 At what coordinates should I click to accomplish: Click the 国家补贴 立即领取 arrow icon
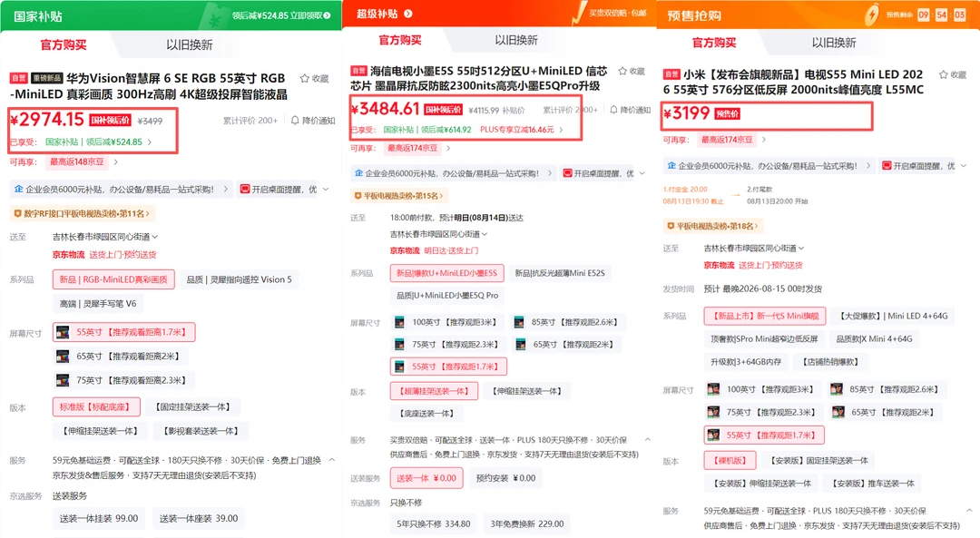click(x=327, y=15)
